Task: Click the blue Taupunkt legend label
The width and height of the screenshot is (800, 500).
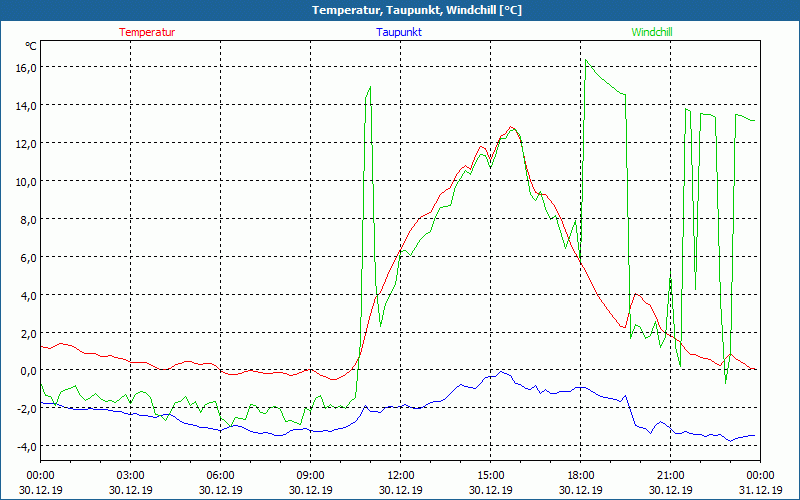Action: [399, 32]
